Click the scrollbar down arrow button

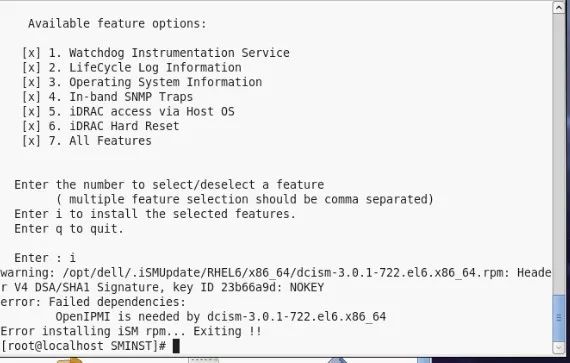559,347
